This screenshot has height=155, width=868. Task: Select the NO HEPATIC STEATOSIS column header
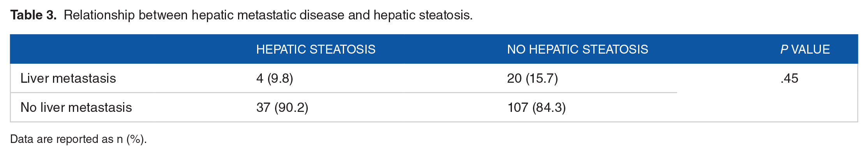(577, 49)
